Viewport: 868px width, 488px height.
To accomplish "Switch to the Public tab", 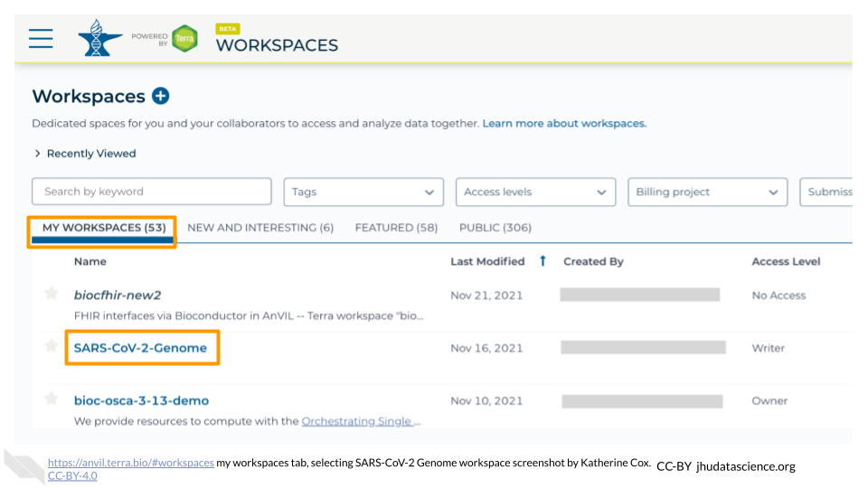I will coord(495,228).
